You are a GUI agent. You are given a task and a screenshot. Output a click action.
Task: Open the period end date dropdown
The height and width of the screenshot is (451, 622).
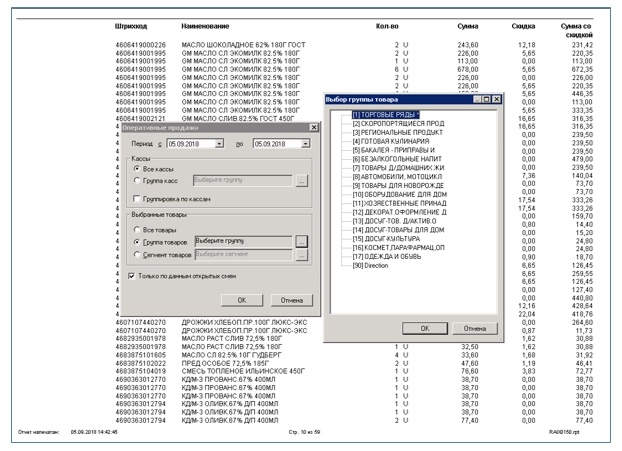pos(305,144)
